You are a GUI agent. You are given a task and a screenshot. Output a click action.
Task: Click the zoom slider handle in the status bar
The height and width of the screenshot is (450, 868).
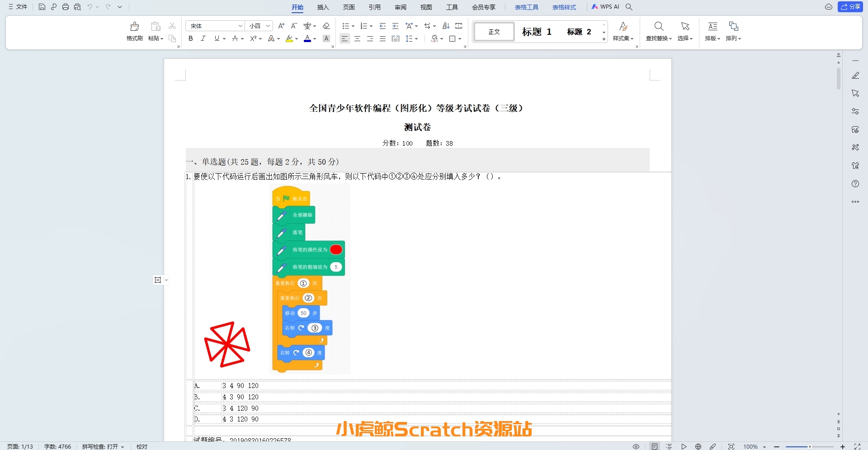810,446
